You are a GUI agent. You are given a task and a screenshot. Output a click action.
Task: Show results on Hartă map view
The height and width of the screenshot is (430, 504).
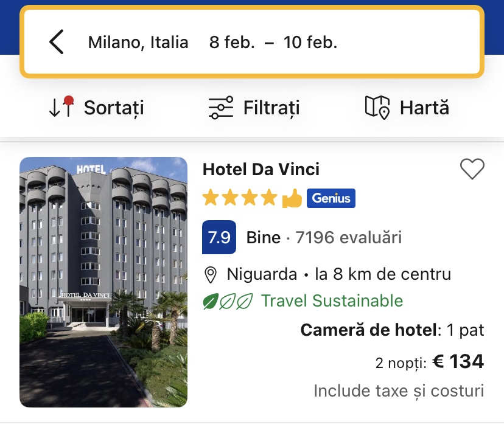tap(424, 108)
